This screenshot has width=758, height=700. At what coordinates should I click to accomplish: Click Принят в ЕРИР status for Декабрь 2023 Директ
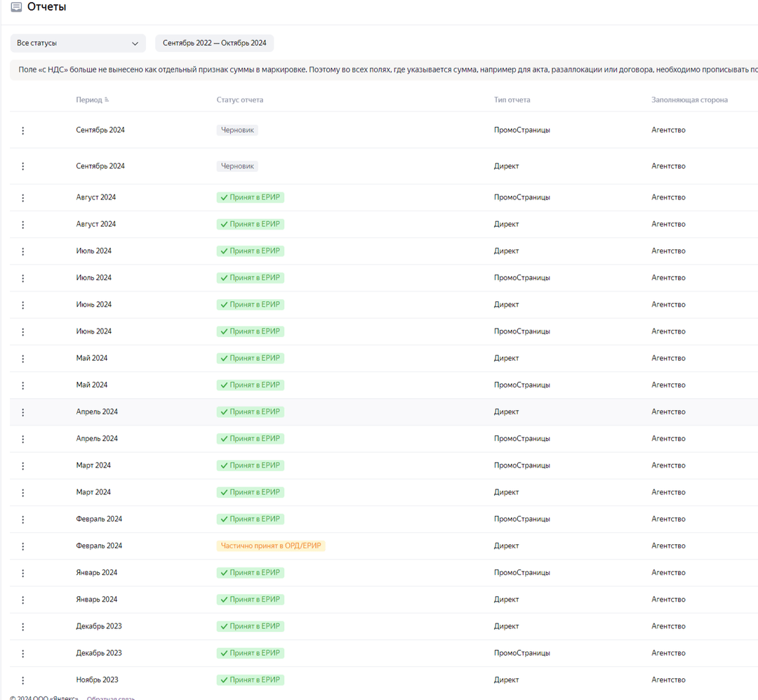[251, 626]
